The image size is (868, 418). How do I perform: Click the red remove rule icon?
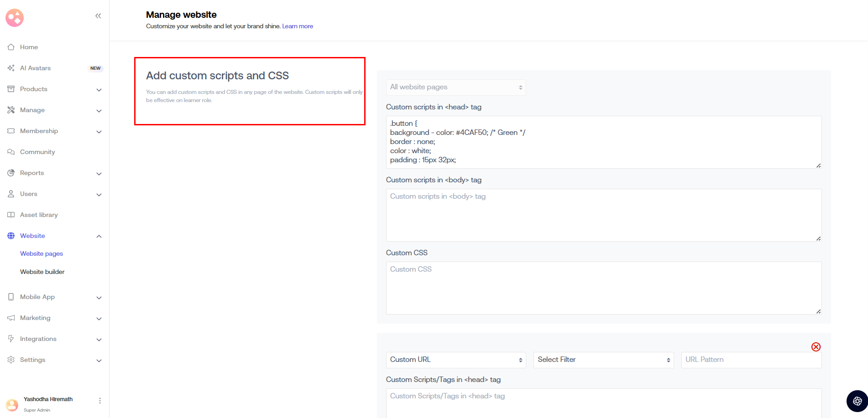pos(816,347)
